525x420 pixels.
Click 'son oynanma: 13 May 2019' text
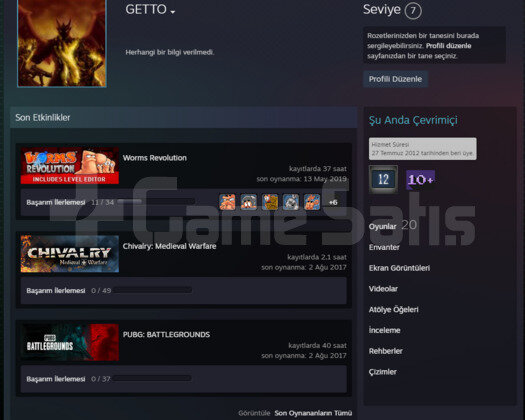click(302, 179)
